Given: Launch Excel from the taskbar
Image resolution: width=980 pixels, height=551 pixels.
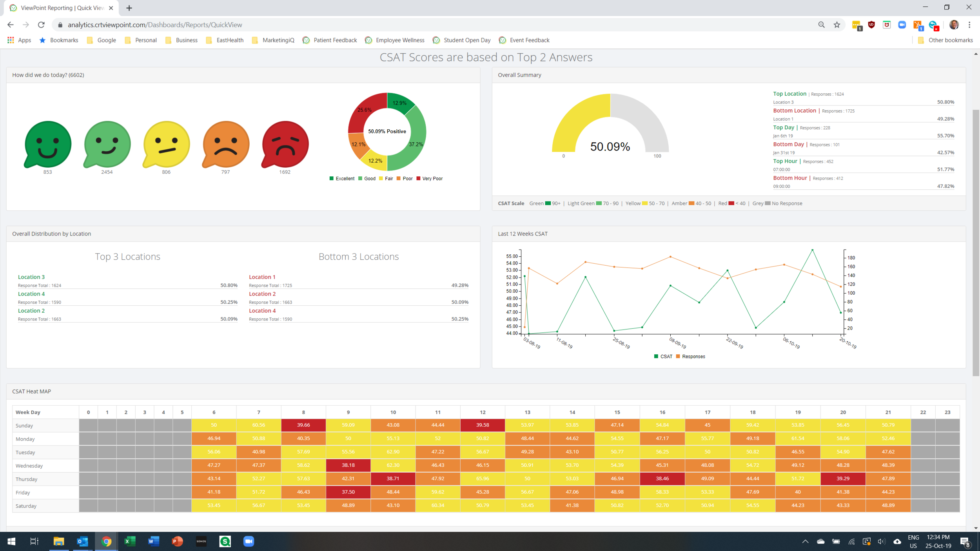Looking at the screenshot, I should pyautogui.click(x=129, y=541).
